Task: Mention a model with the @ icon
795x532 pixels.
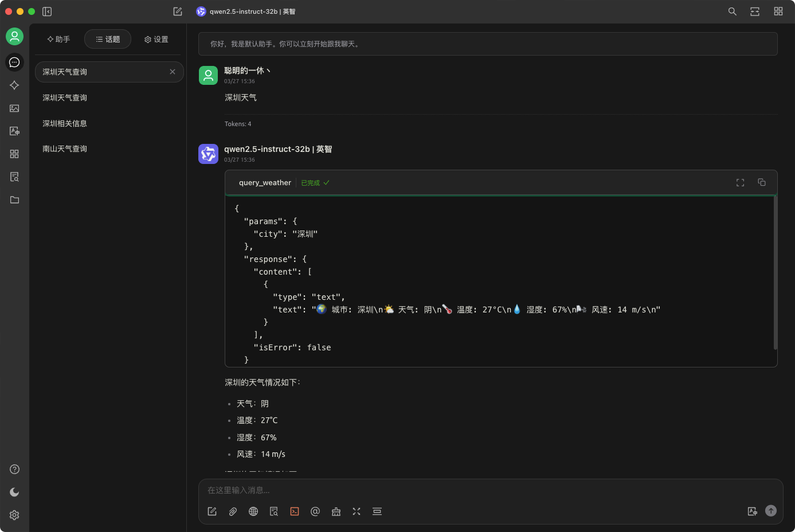Action: point(315,511)
